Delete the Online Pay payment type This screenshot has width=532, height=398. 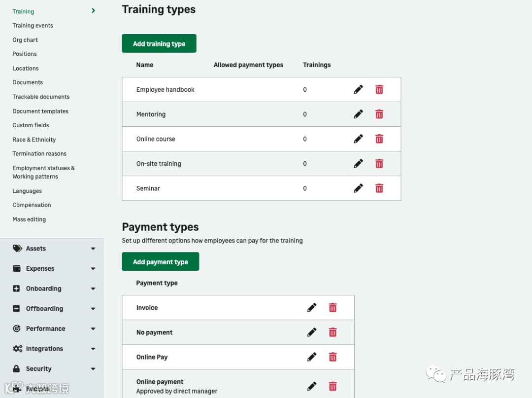pos(333,357)
